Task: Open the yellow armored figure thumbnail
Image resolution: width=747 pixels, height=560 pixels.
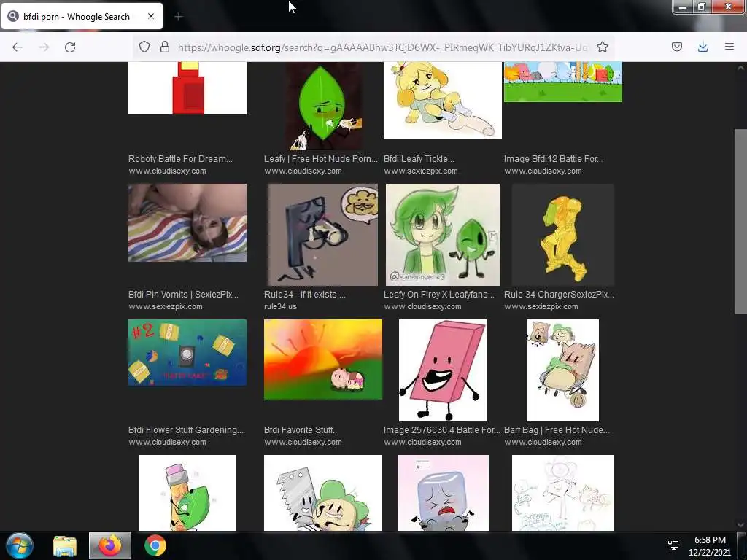Action: (x=563, y=235)
